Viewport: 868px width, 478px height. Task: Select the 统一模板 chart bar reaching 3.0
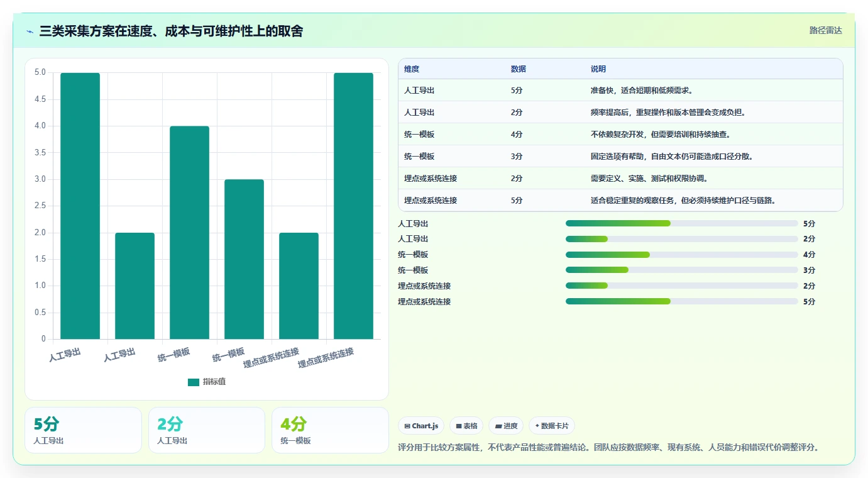point(244,259)
